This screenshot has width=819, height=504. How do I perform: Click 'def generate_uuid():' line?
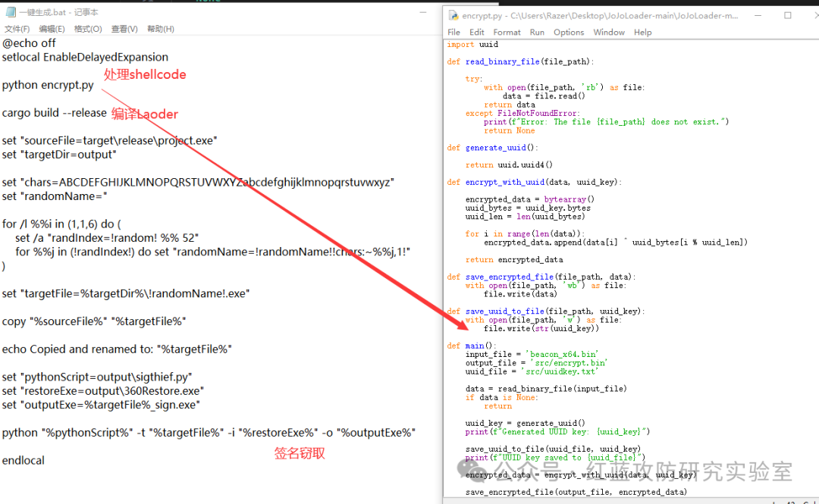492,148
